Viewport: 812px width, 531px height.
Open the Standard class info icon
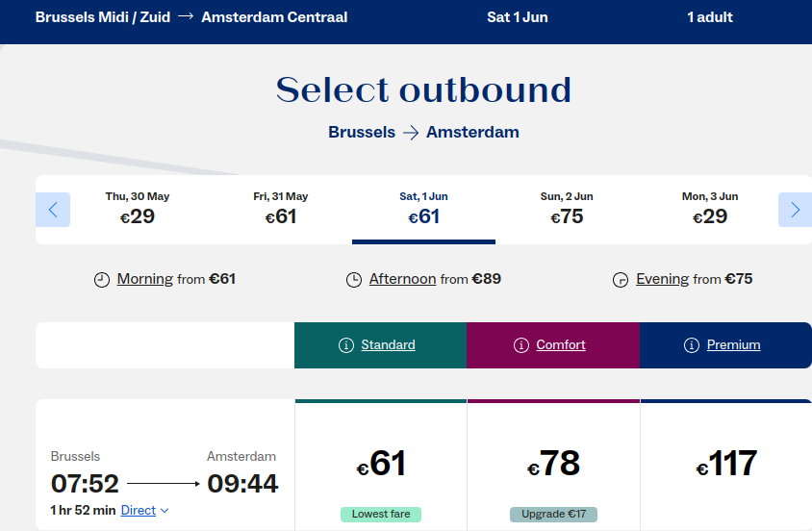coord(346,345)
